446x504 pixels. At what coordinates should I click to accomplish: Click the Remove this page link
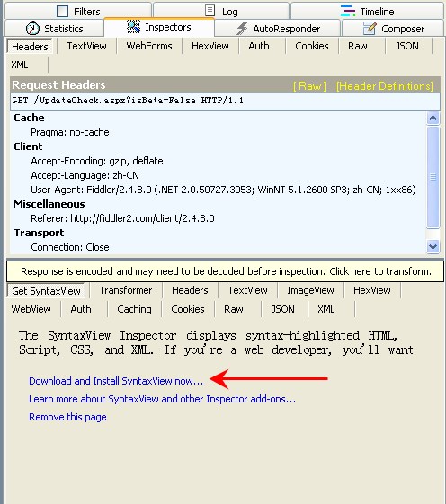click(67, 417)
